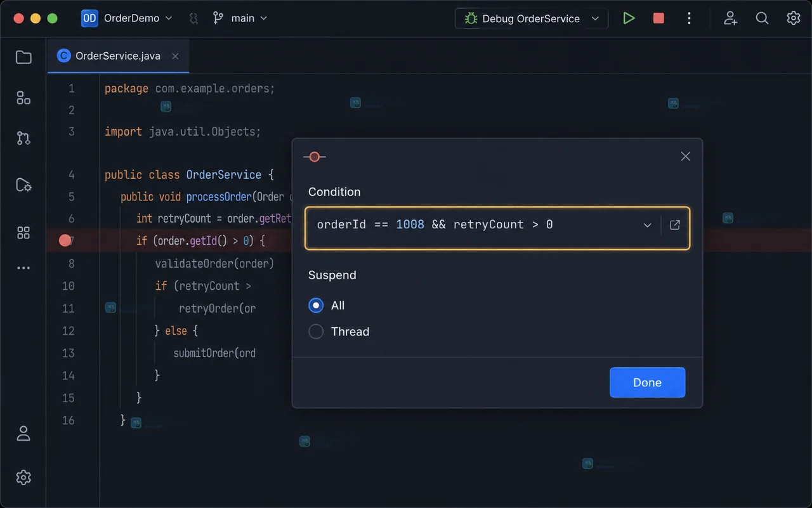812x508 pixels.
Task: Click the '} else {' text on line 12
Action: pyautogui.click(x=177, y=330)
